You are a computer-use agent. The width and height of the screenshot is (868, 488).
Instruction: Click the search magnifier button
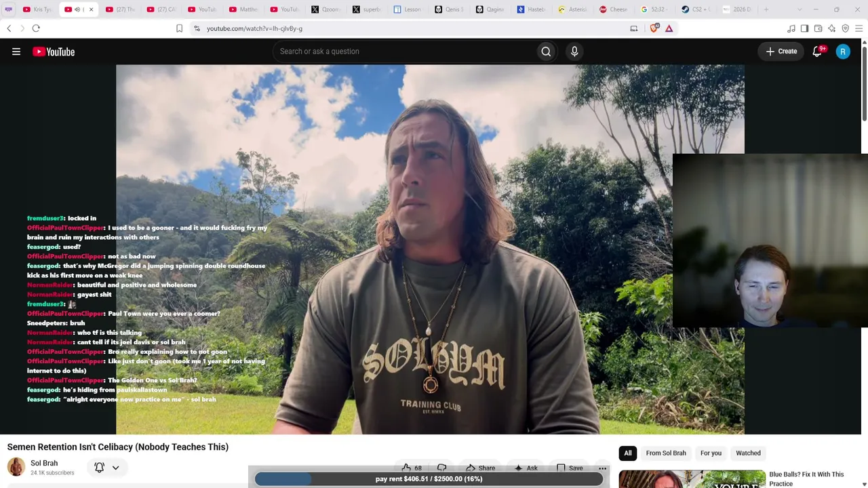click(546, 52)
